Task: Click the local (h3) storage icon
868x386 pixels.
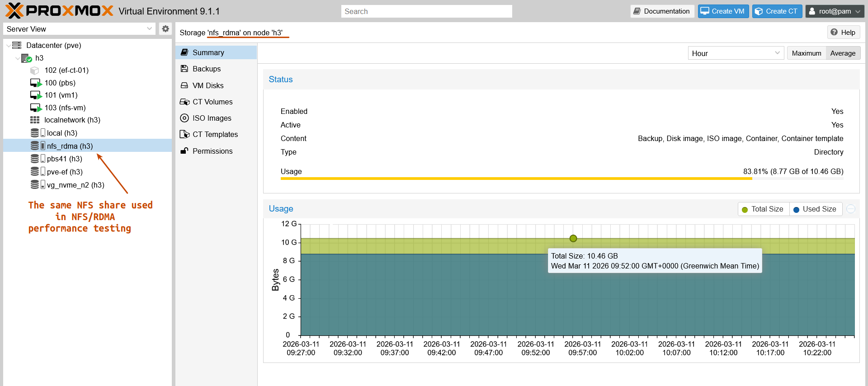Action: [38, 133]
